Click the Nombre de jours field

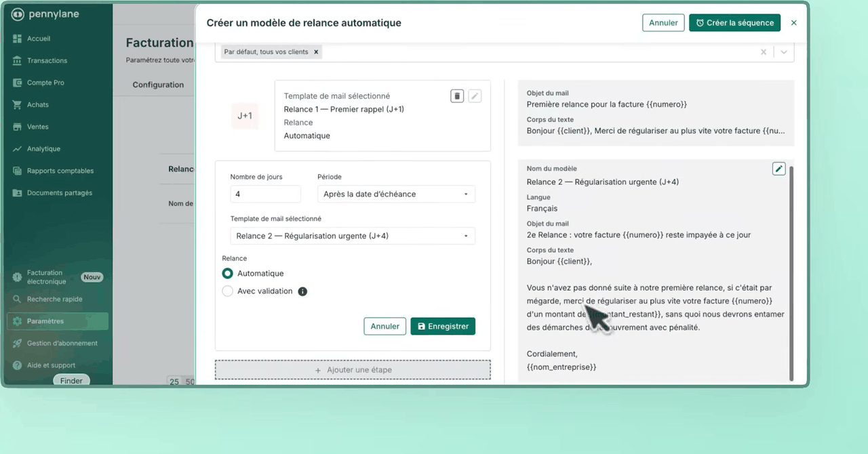tap(265, 194)
